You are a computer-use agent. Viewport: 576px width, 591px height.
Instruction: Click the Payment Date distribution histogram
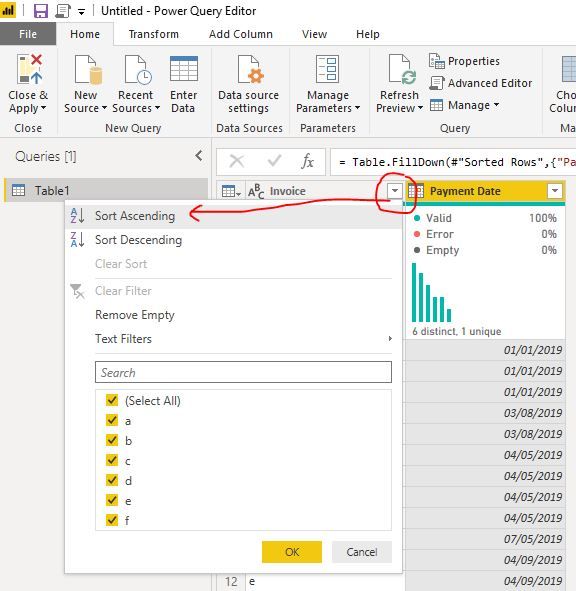coord(432,292)
